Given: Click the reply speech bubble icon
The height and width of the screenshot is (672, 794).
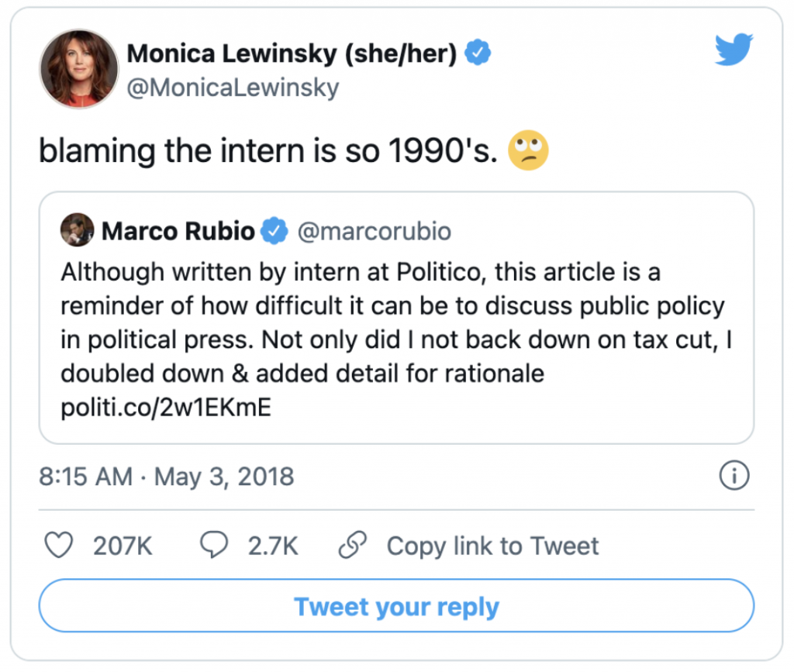Looking at the screenshot, I should pyautogui.click(x=213, y=545).
